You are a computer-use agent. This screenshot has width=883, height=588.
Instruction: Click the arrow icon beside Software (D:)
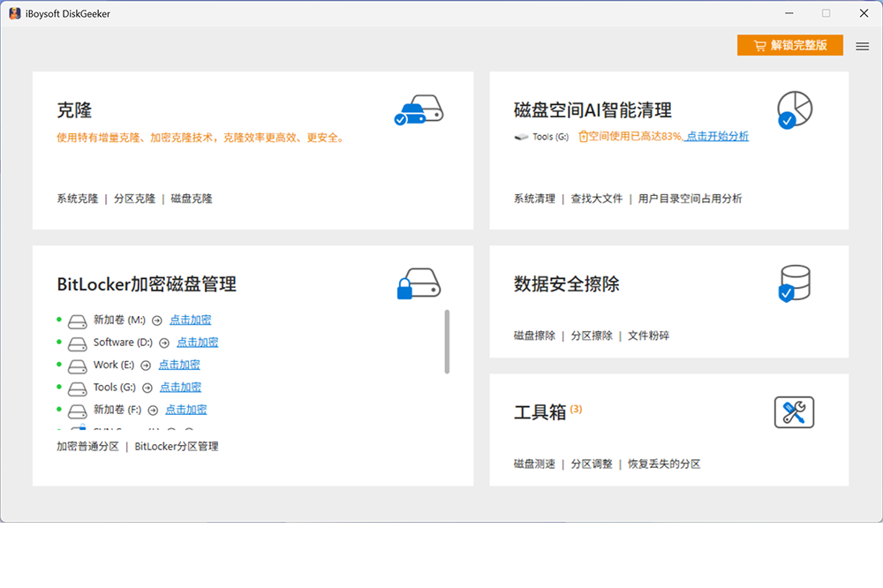pos(164,343)
